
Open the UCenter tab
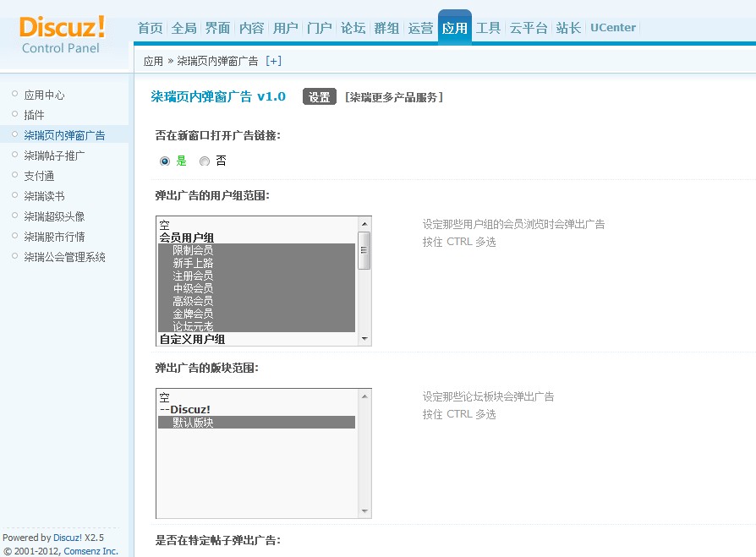[613, 27]
